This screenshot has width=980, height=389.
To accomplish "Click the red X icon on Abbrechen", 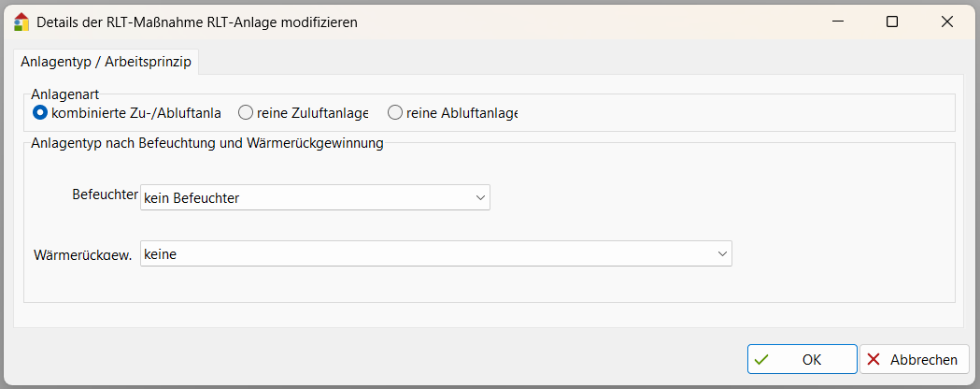I will point(873,360).
